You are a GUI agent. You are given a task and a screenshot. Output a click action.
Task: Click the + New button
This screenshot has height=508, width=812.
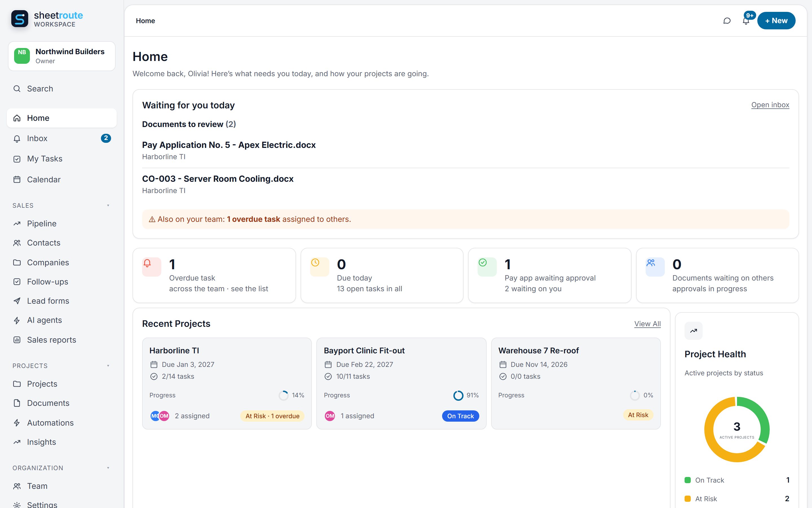click(776, 21)
